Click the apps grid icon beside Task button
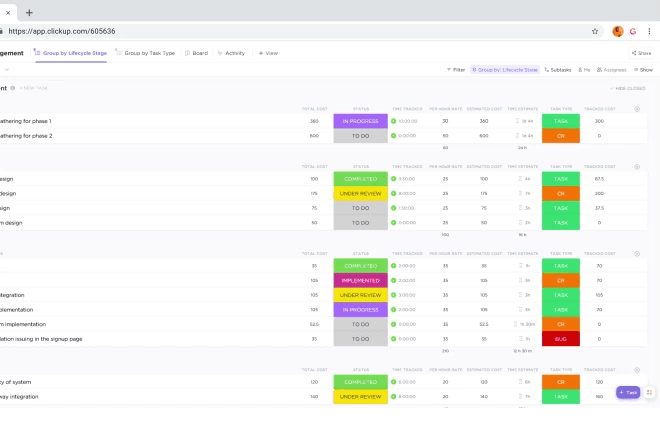Image resolution: width=660 pixels, height=440 pixels. tap(649, 393)
